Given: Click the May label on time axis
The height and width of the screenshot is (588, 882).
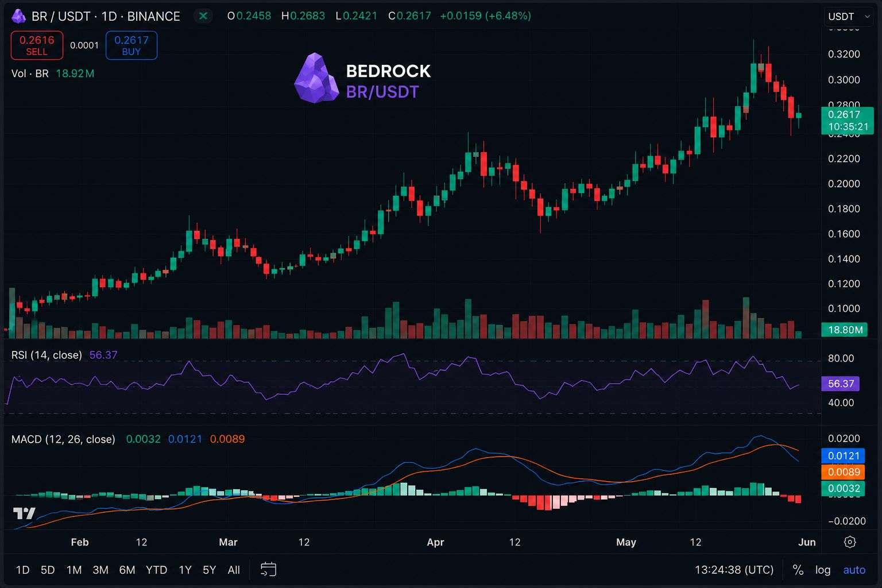Looking at the screenshot, I should (626, 542).
